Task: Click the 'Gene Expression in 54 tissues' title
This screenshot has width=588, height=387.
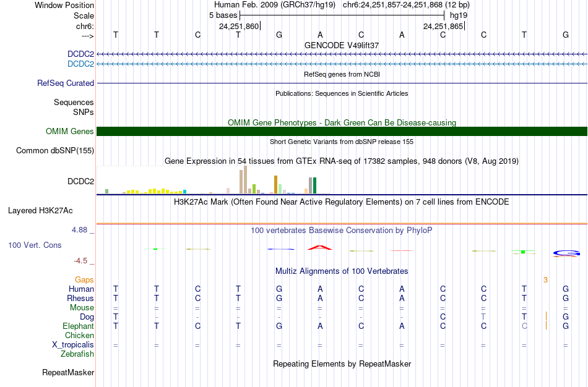Action: tap(342, 161)
